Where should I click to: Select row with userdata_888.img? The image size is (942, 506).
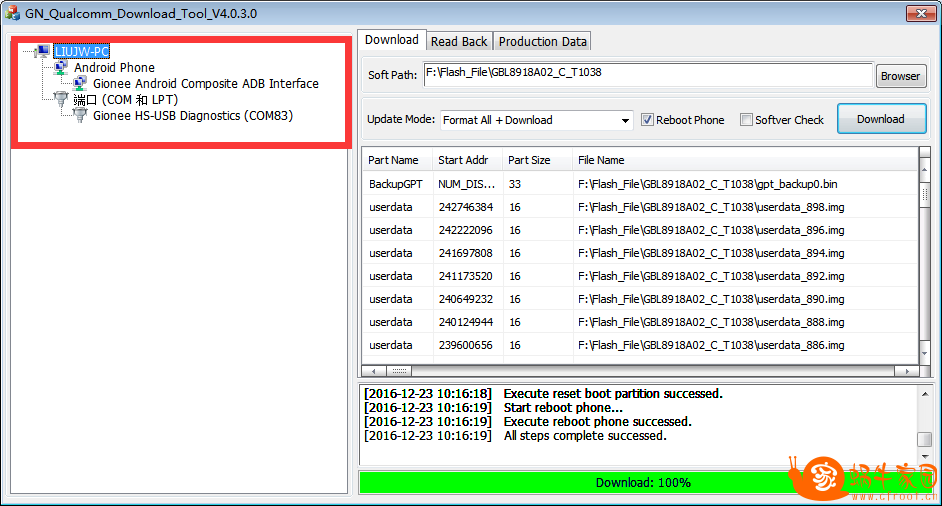coord(640,322)
